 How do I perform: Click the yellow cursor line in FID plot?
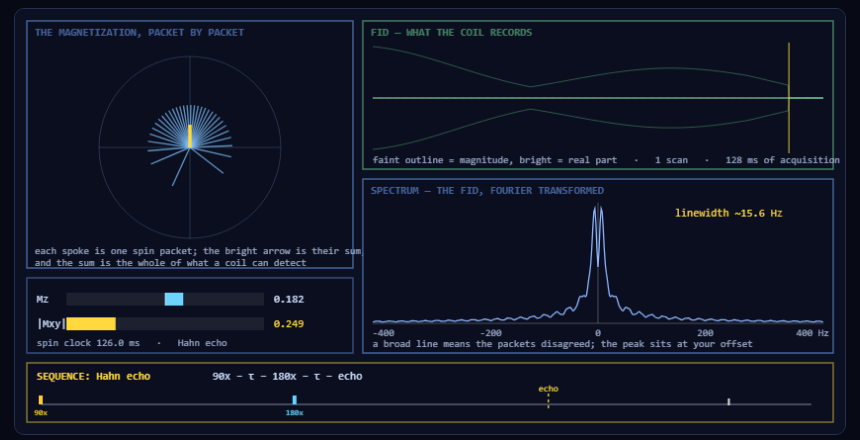pos(789,98)
